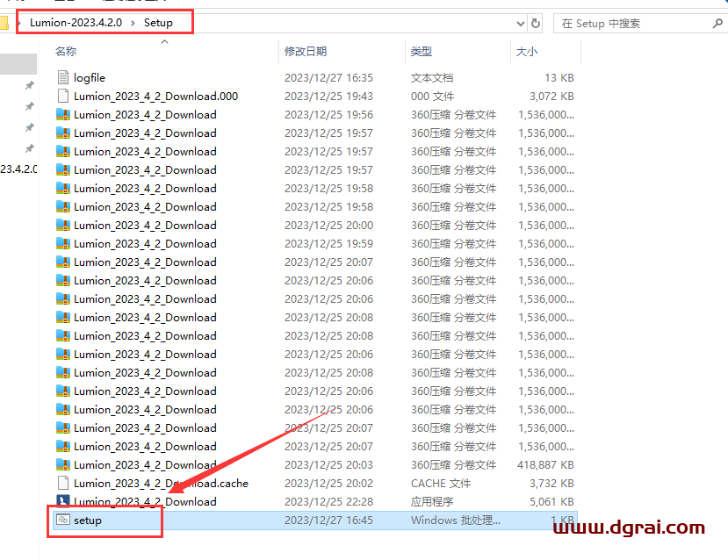728x560 pixels.
Task: Open the address bar history dropdown arrow
Action: (x=521, y=23)
